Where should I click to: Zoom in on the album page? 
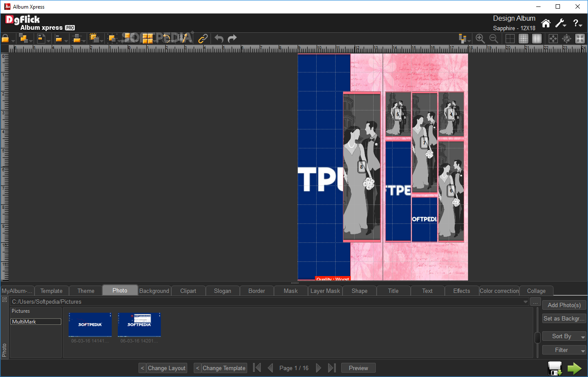(480, 38)
